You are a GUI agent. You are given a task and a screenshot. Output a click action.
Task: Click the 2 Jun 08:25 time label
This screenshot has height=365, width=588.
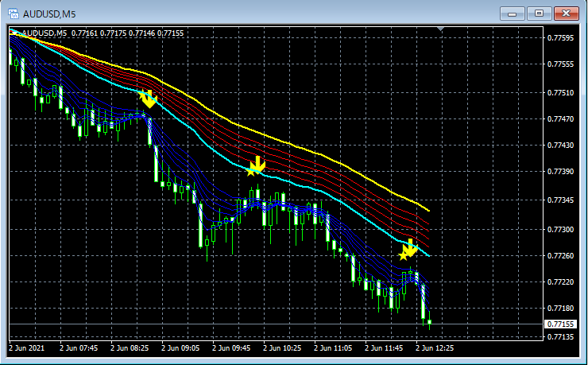130,348
